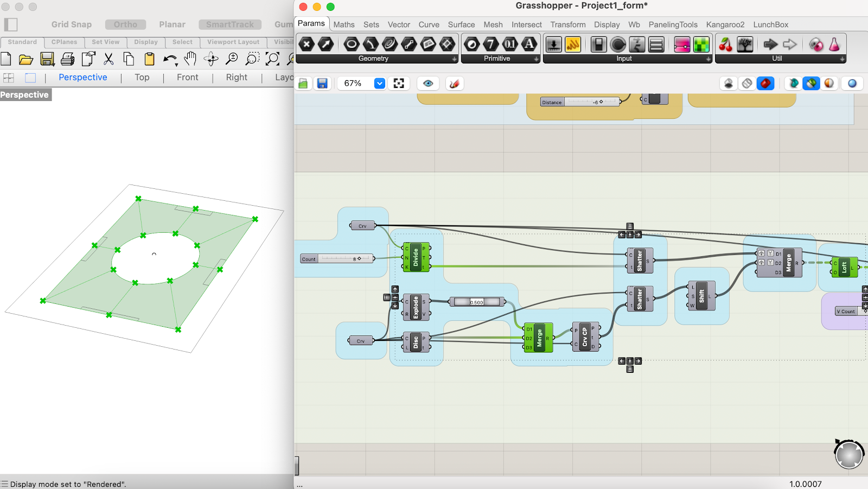Click the 0.500 slider component
Viewport: 868px width, 489px height.
[477, 302]
